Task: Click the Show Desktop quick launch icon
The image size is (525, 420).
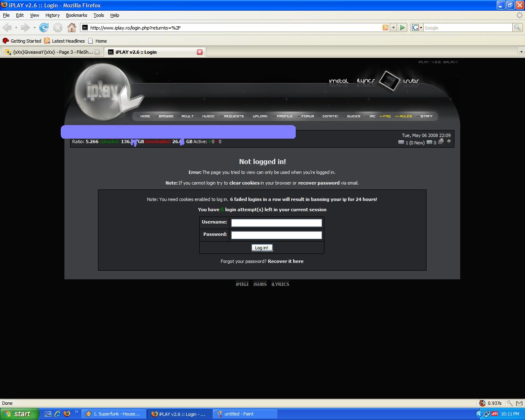Action: click(x=48, y=414)
